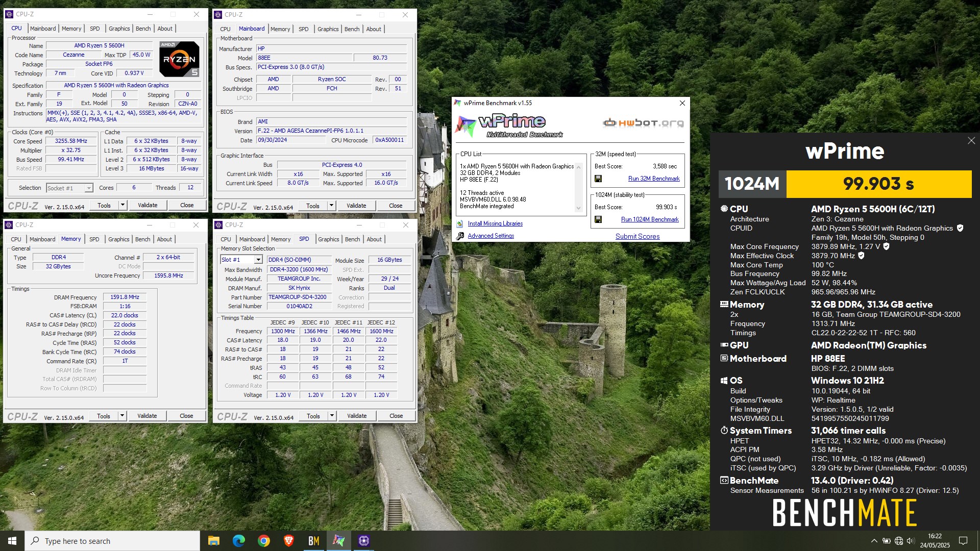Open Brave browser from the taskbar

(289, 541)
